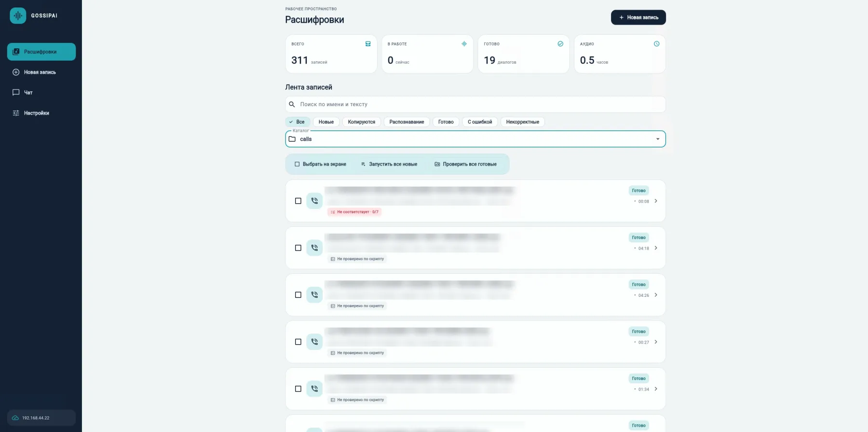Screen dimensions: 868x432
Task: Click the Готово badge of the 04:18 record
Action: [638, 237]
